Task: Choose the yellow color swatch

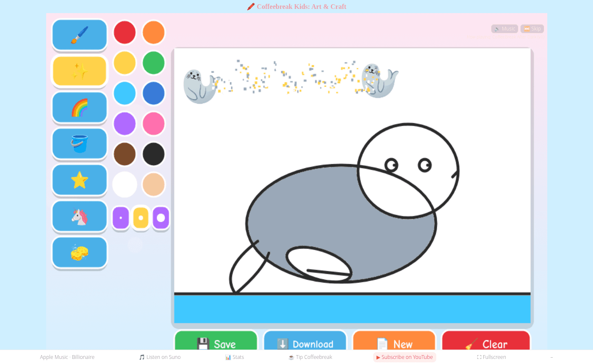Action: [125, 63]
